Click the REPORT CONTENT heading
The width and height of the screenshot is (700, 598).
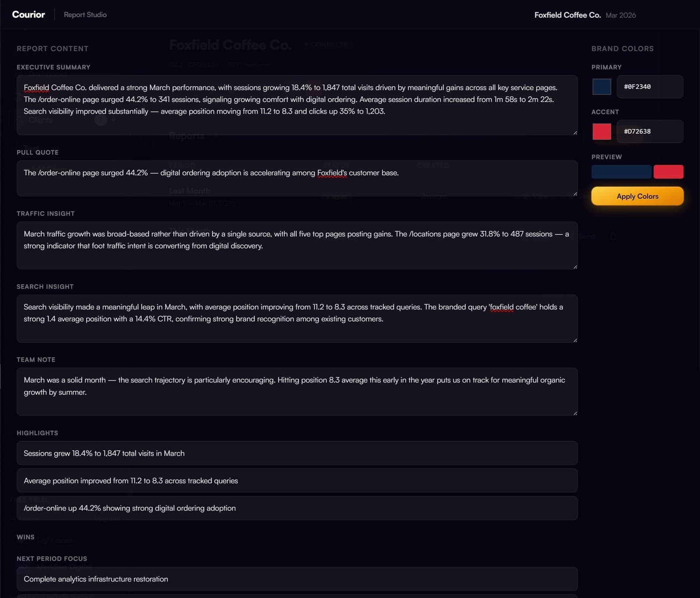pyautogui.click(x=52, y=49)
